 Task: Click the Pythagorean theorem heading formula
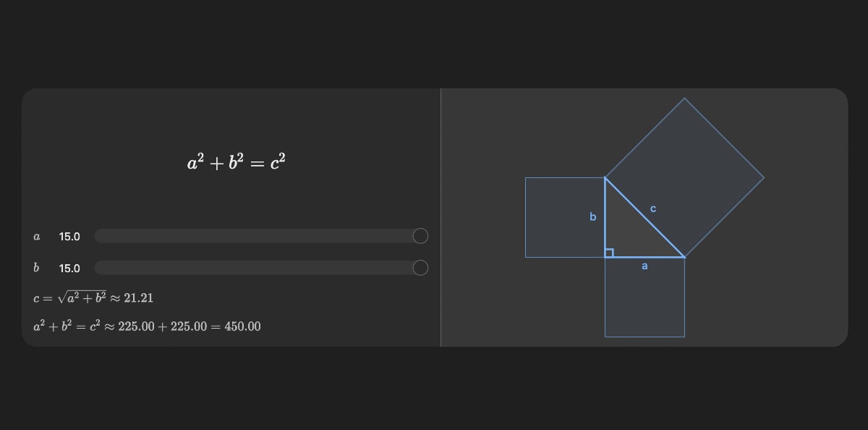tap(237, 162)
